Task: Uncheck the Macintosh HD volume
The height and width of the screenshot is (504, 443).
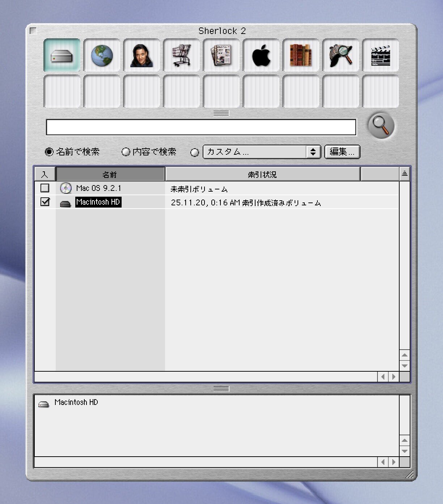Action: 45,202
